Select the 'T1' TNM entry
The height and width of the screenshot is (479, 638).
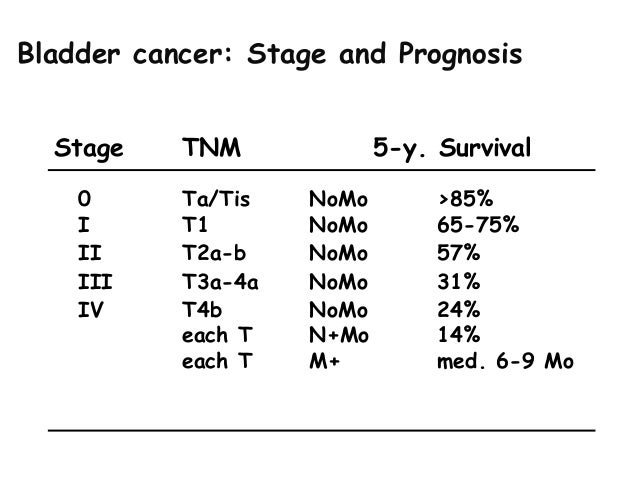pos(194,225)
